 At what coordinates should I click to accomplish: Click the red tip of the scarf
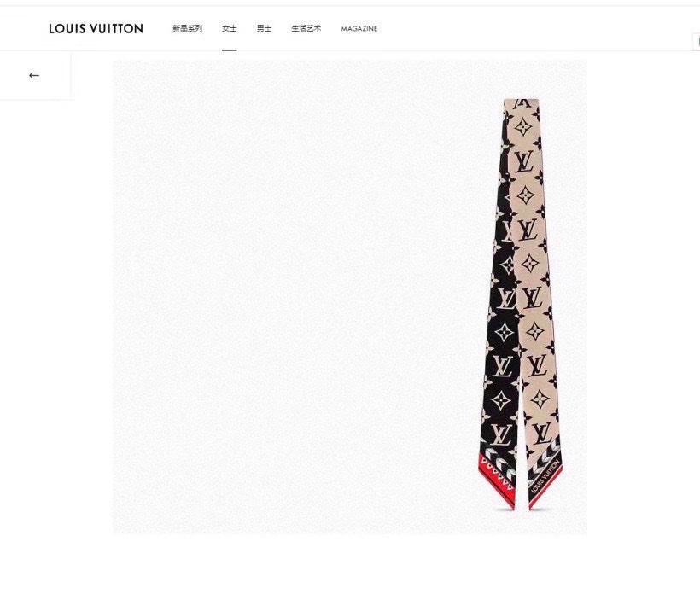tap(497, 480)
